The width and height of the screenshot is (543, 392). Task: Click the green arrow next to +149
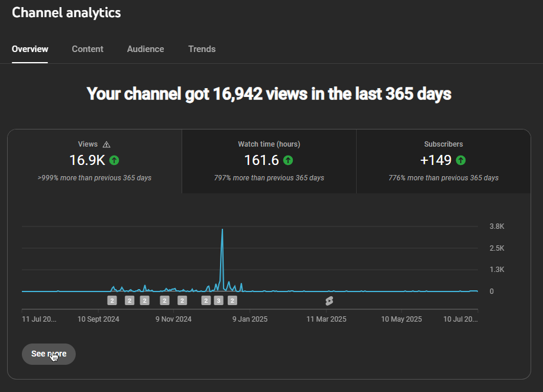[461, 160]
